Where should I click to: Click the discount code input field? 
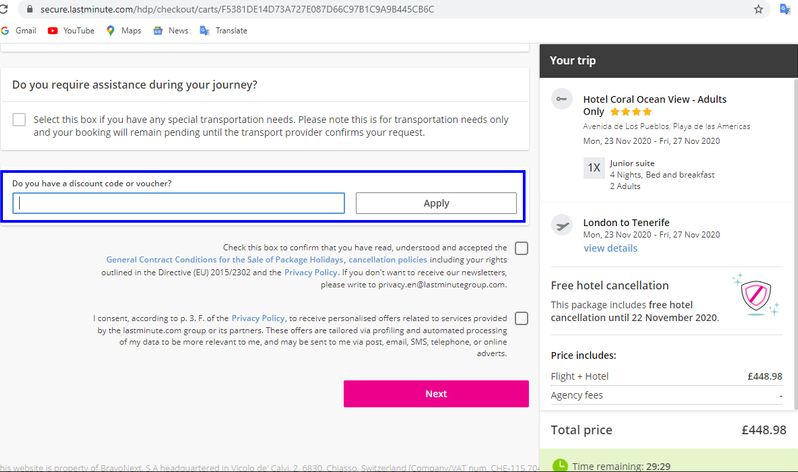[x=179, y=203]
